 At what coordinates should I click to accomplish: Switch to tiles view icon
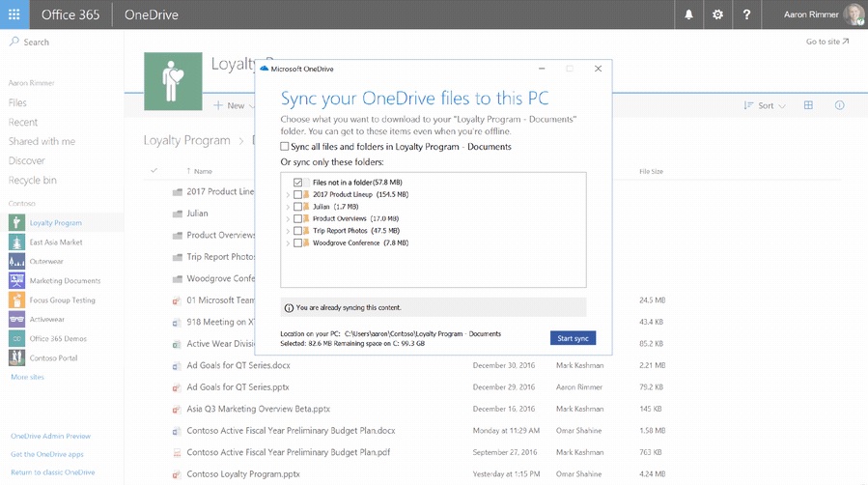pyautogui.click(x=808, y=105)
